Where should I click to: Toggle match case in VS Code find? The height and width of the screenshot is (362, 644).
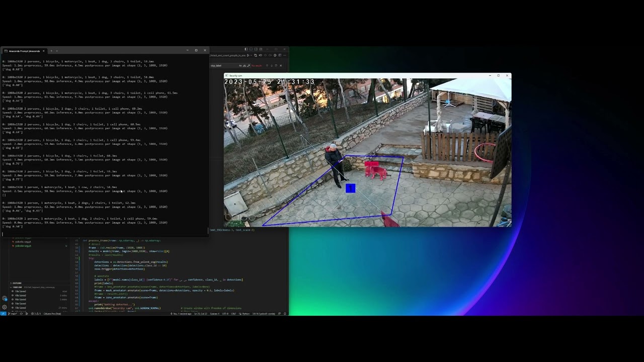pyautogui.click(x=240, y=66)
